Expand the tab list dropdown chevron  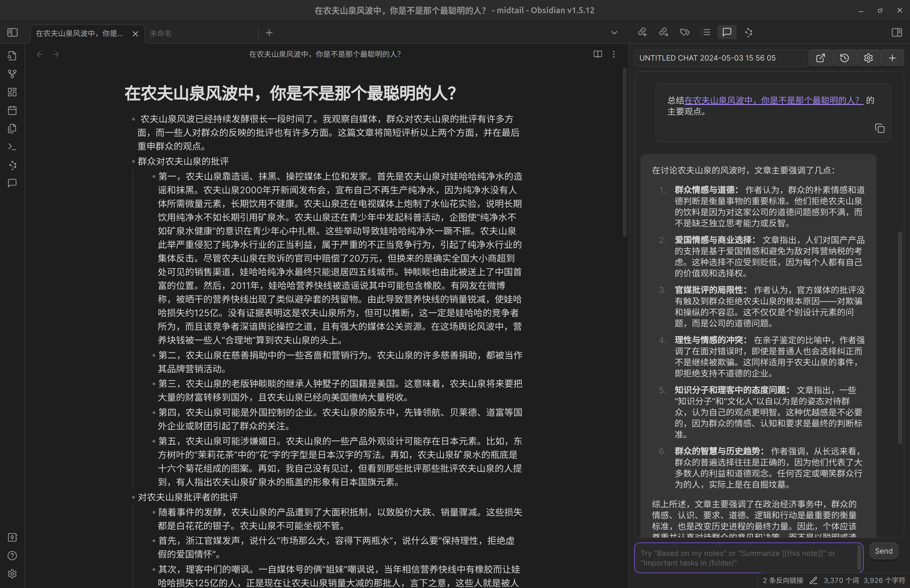click(x=614, y=33)
